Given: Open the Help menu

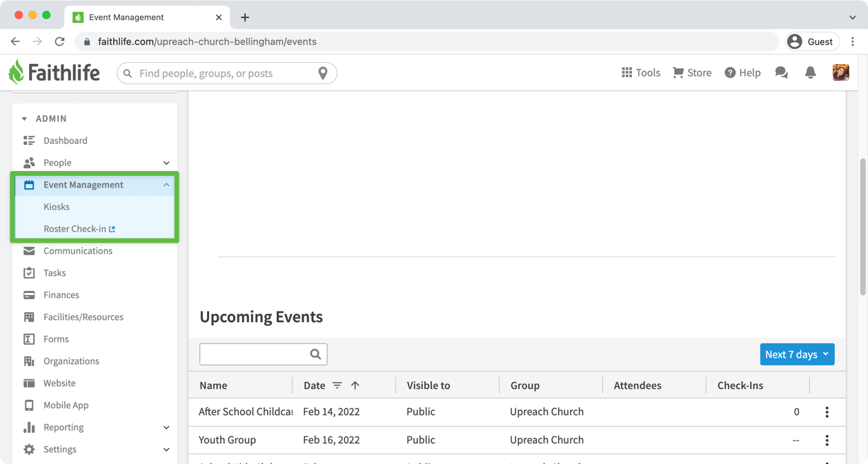Looking at the screenshot, I should [742, 72].
